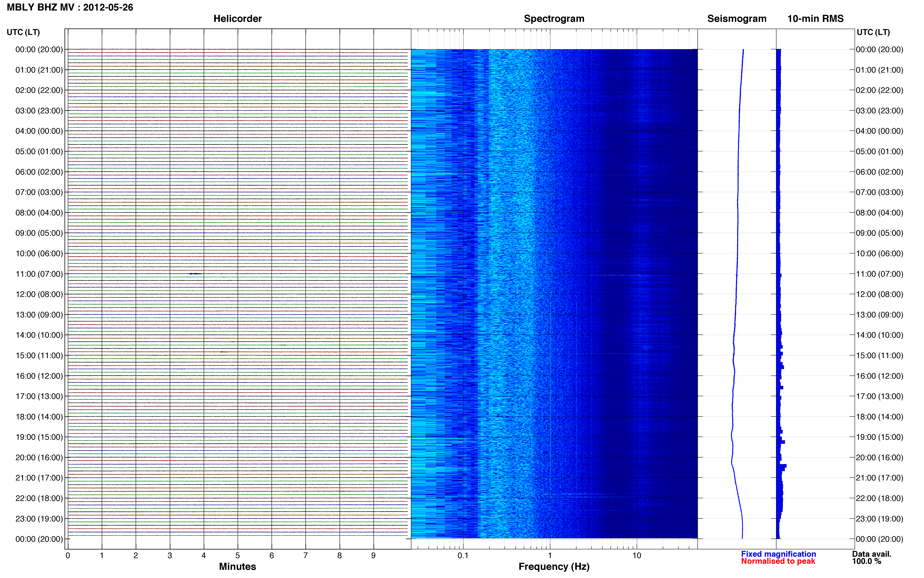
Task: Click the blue event blip on the 11:00 helicorder trace
Action: pos(196,274)
